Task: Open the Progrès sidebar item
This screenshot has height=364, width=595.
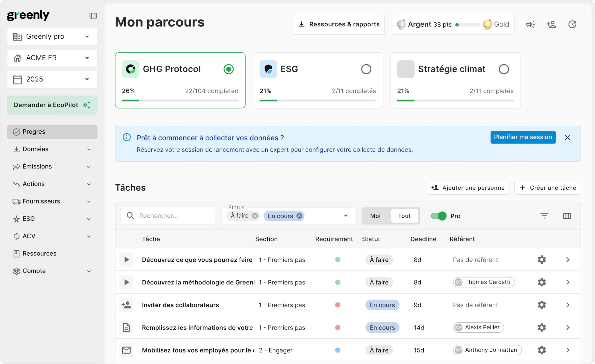Action: (52, 132)
